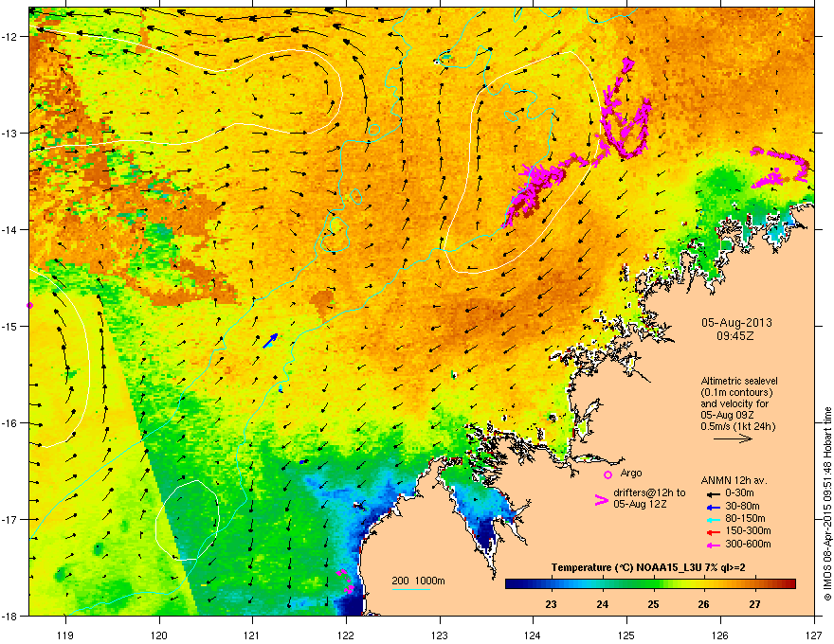
Task: Click the '05-Aug 12Z' drifters text
Action: point(640,504)
